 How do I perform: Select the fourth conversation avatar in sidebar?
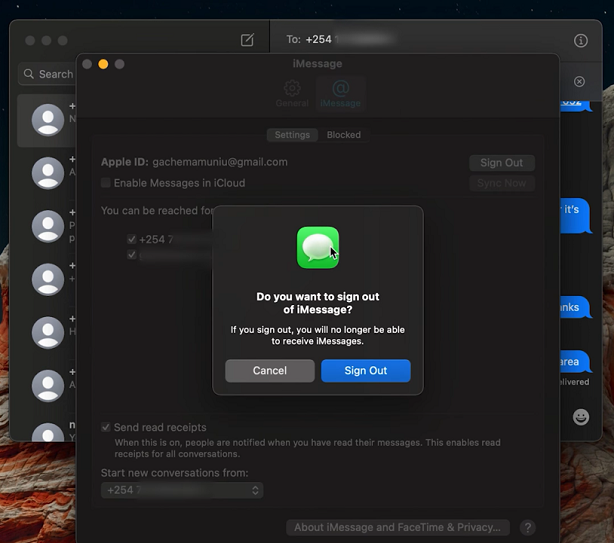[x=48, y=279]
